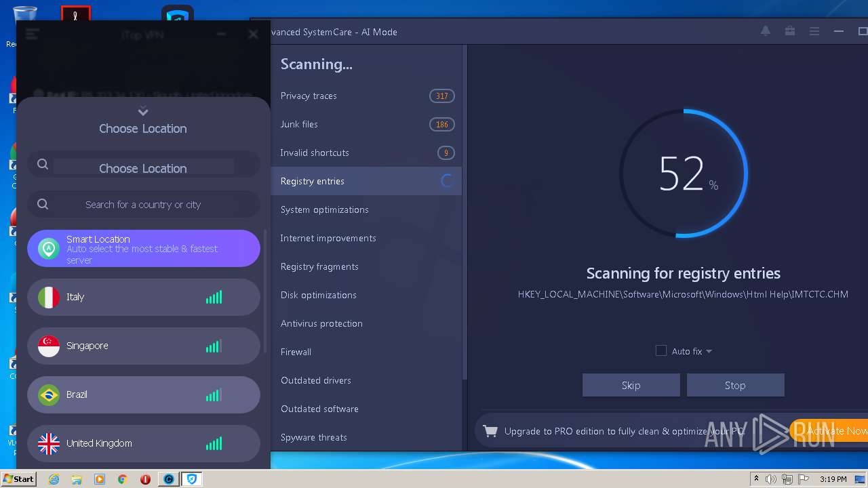The width and height of the screenshot is (868, 488).
Task: Click the 9 invalid shortcuts count badge
Action: pos(446,152)
